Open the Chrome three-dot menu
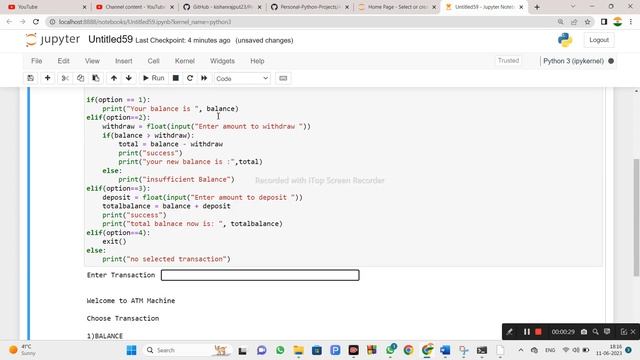Viewport: 640px width, 360px height. click(631, 22)
